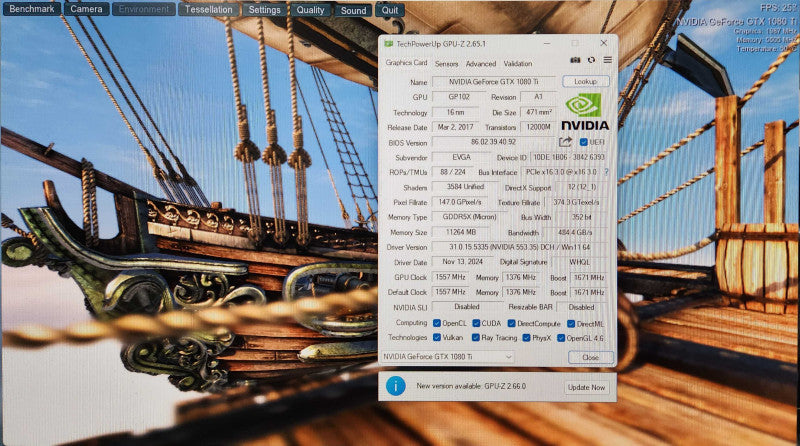
Task: Click the Memory Type value GDDR5X (Micron)
Action: click(x=470, y=217)
